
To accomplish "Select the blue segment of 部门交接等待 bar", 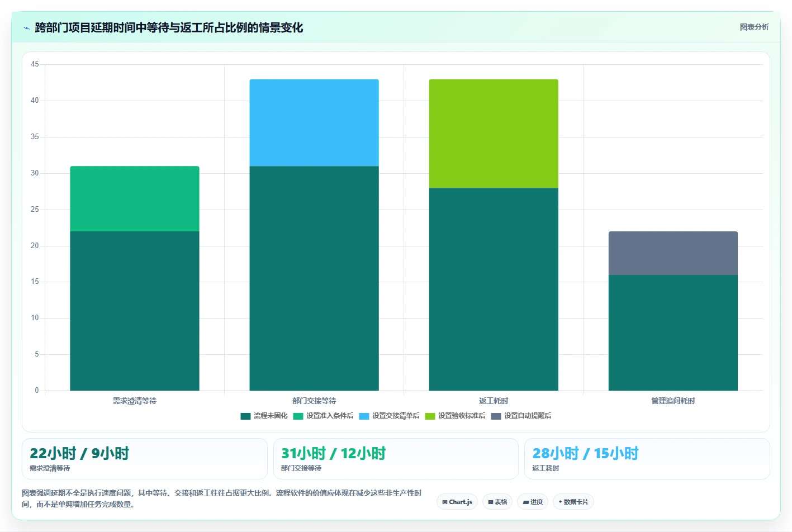I will pos(314,122).
